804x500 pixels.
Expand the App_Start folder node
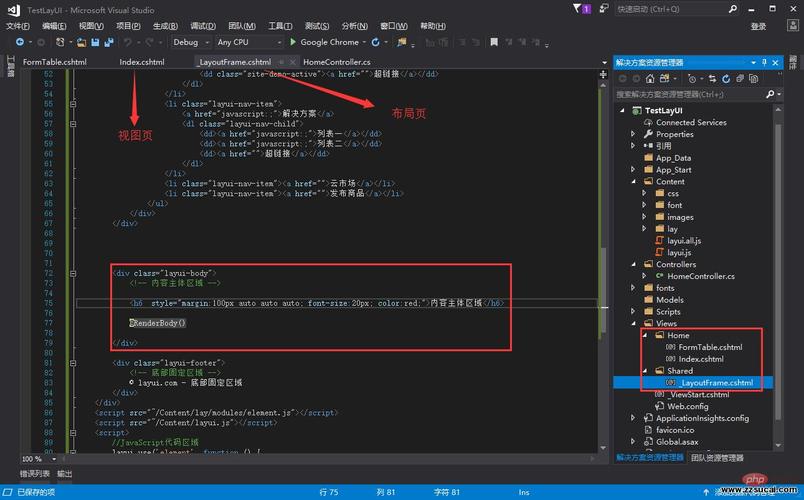(x=633, y=169)
